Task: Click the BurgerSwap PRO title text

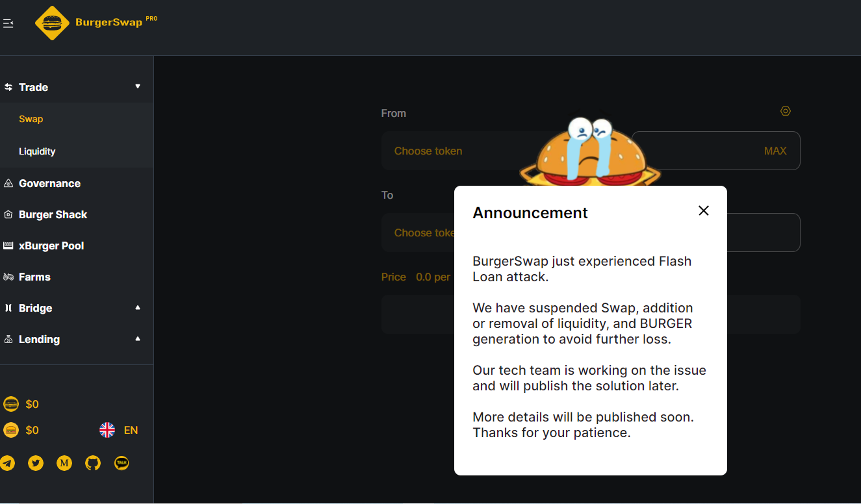Action: (x=116, y=22)
